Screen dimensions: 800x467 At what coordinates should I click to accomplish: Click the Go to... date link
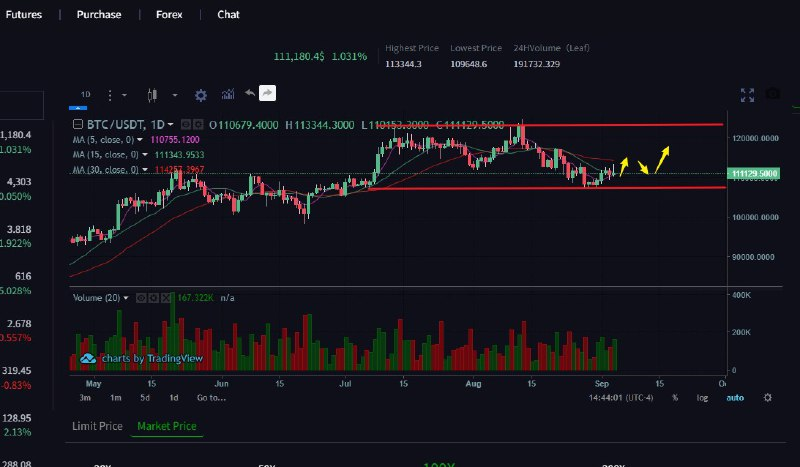210,397
